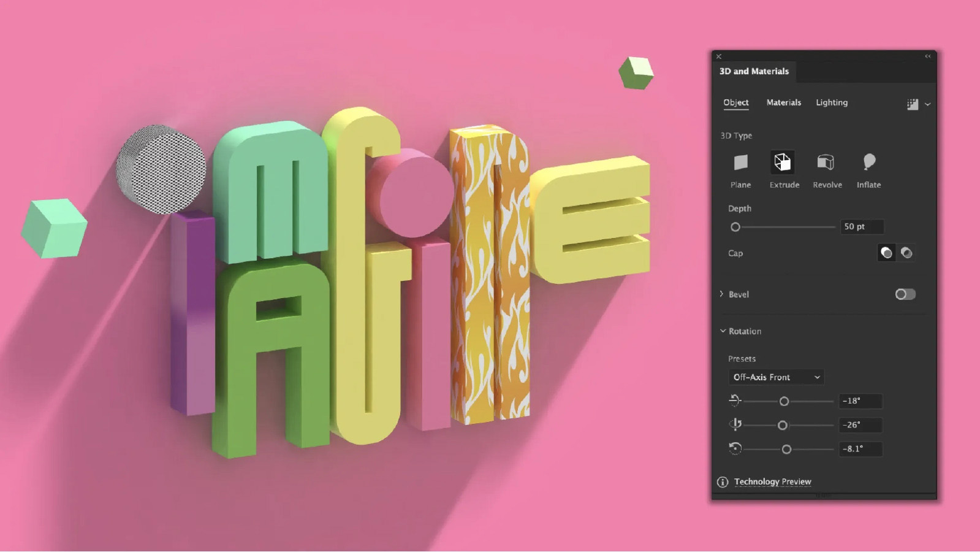Screen dimensions: 980x552
Task: Click the X-axis rotation icon
Action: click(735, 401)
